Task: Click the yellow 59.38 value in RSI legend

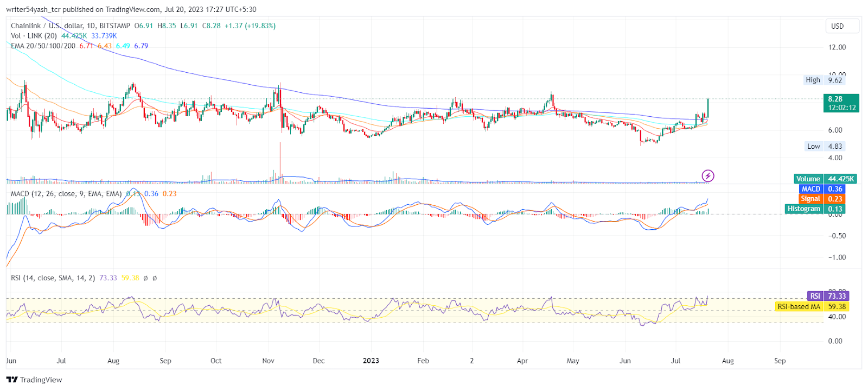Action: [x=130, y=278]
